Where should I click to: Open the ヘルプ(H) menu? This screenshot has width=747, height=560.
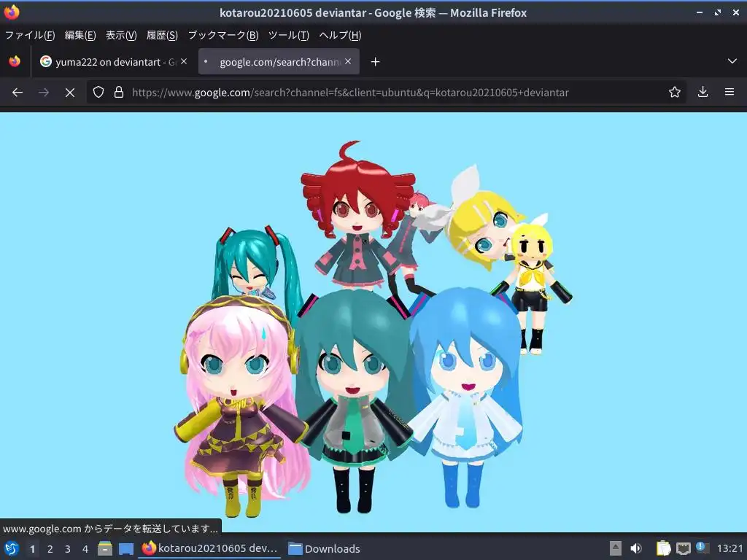pyautogui.click(x=340, y=35)
